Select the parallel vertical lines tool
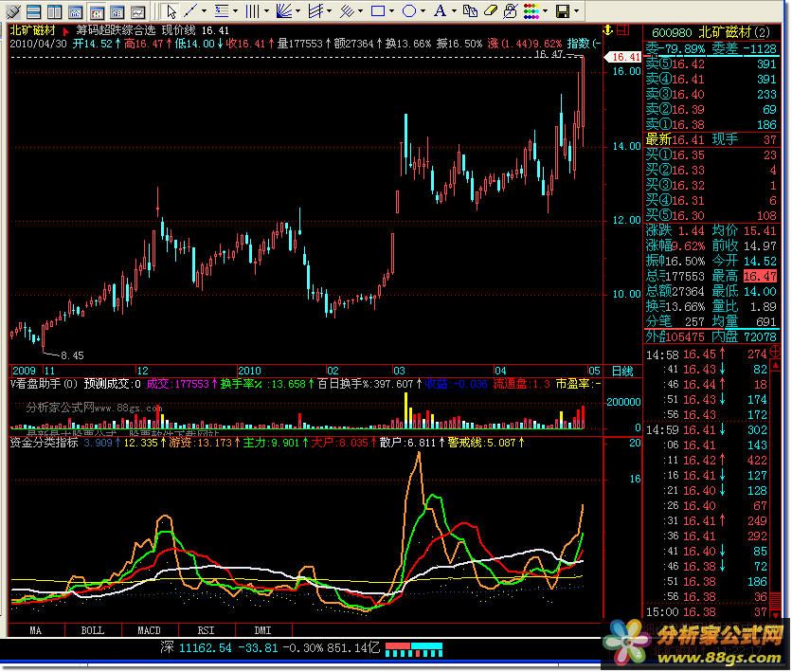792x672 pixels. click(253, 11)
